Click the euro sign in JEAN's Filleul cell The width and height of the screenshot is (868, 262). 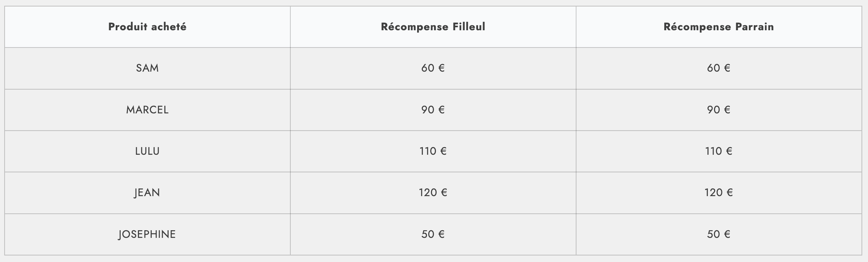point(444,193)
